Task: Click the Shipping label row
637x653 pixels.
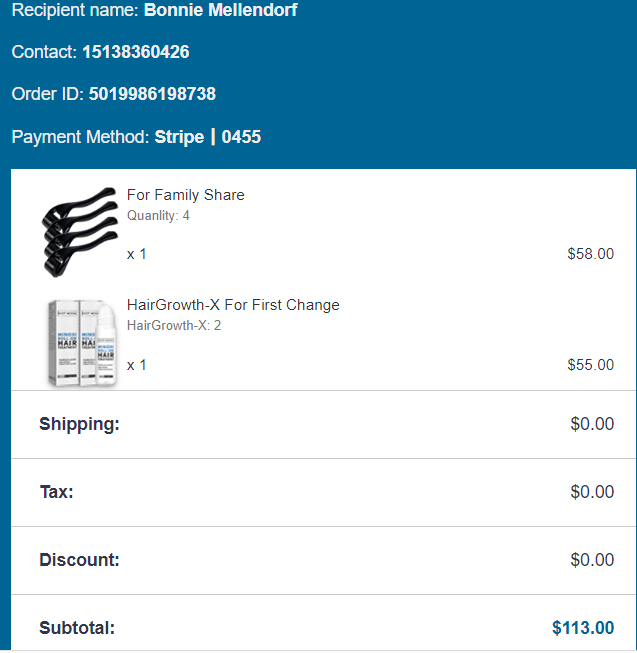Action: point(79,424)
